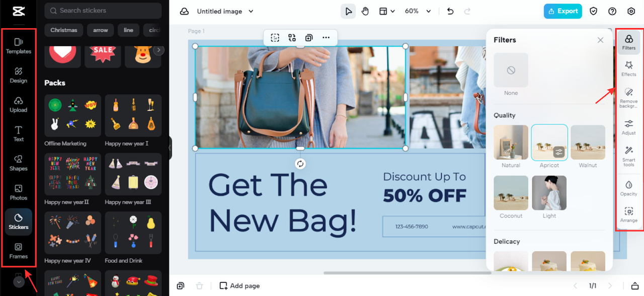Open the Adjust tool
The image size is (644, 296).
click(629, 127)
